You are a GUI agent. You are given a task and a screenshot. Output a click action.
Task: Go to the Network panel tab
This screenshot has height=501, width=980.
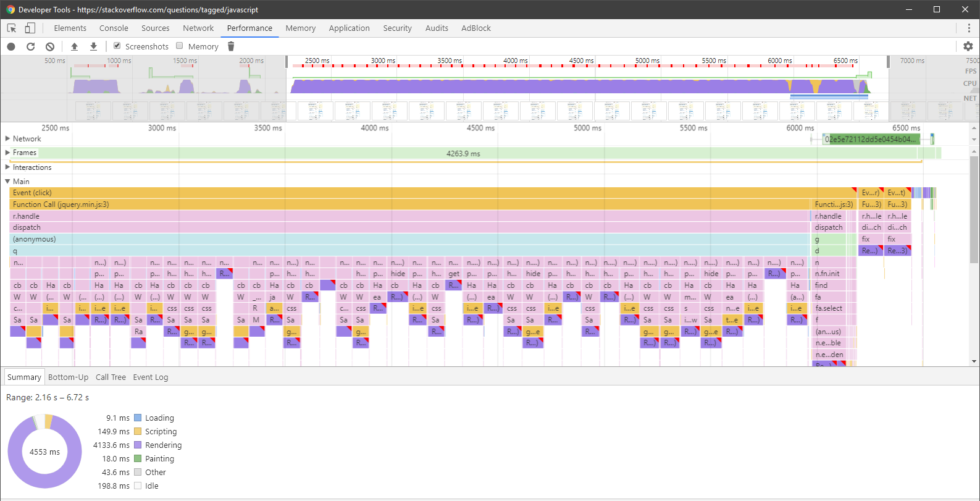pyautogui.click(x=198, y=28)
